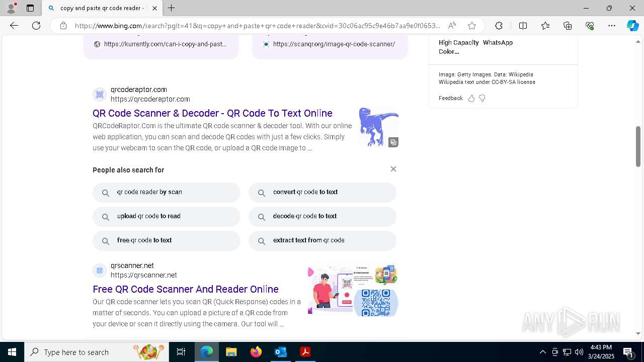Screen dimensions: 644x362
Task: Open File Explorer from taskbar
Action: click(231, 352)
